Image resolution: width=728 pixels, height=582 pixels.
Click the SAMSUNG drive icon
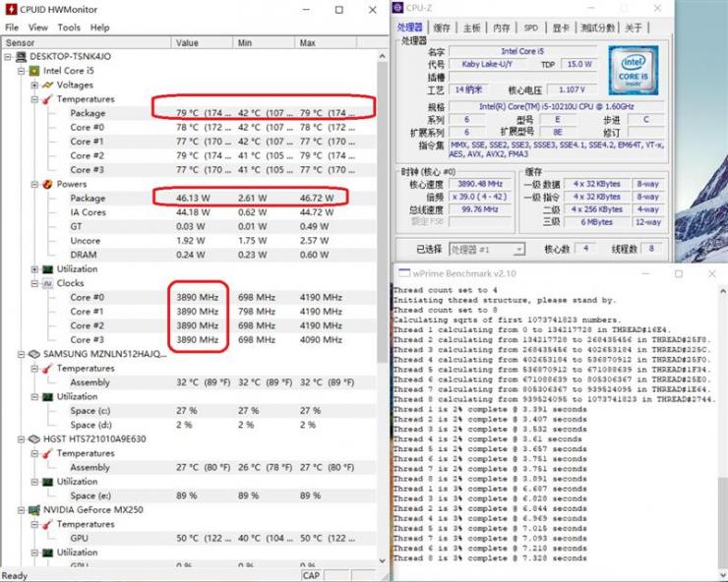[x=33, y=354]
